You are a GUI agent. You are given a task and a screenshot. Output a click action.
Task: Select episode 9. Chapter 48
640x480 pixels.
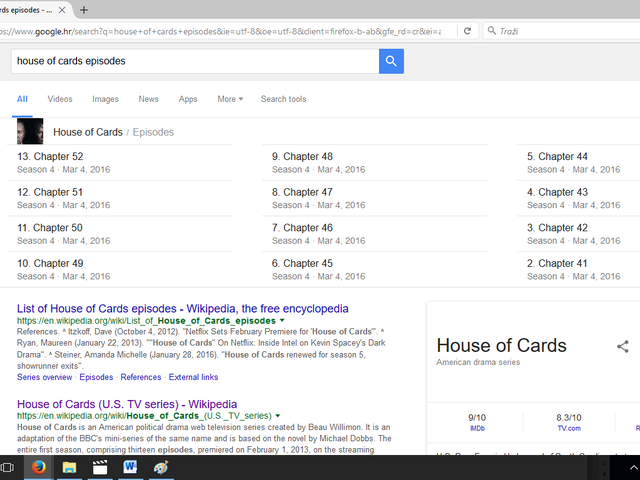pos(375,162)
